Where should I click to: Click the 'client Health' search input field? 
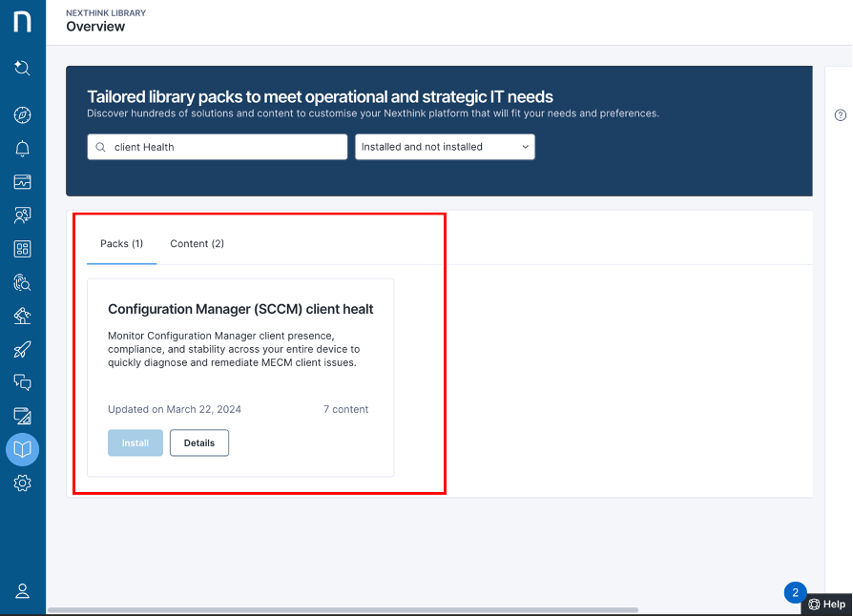pyautogui.click(x=217, y=147)
